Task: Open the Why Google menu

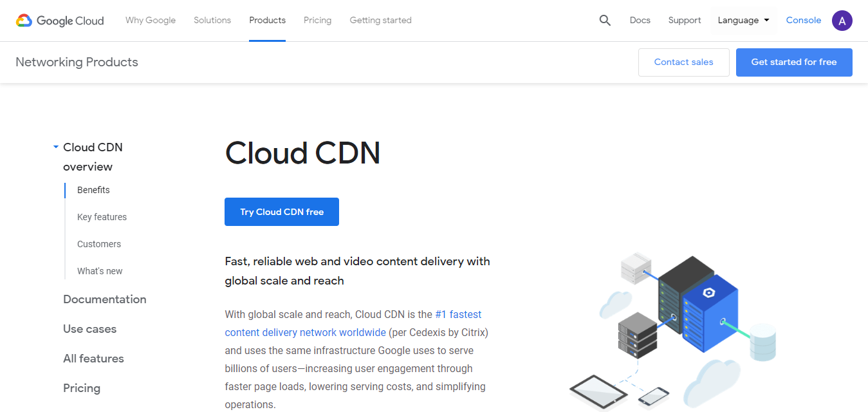Action: [151, 21]
